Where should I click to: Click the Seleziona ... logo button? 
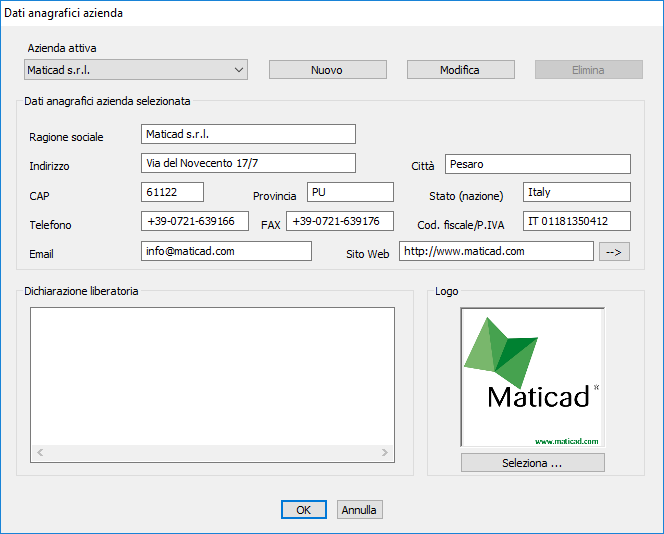click(533, 463)
